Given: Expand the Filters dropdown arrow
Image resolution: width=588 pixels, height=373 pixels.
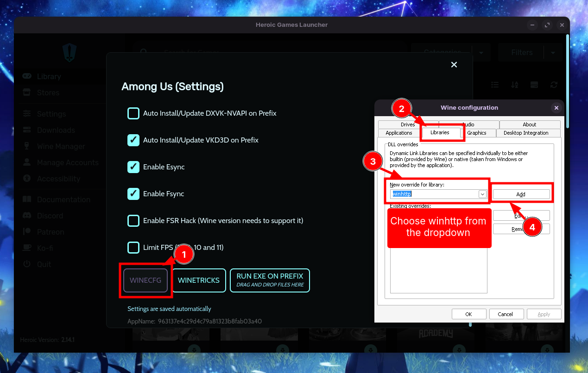Looking at the screenshot, I should click(x=553, y=53).
